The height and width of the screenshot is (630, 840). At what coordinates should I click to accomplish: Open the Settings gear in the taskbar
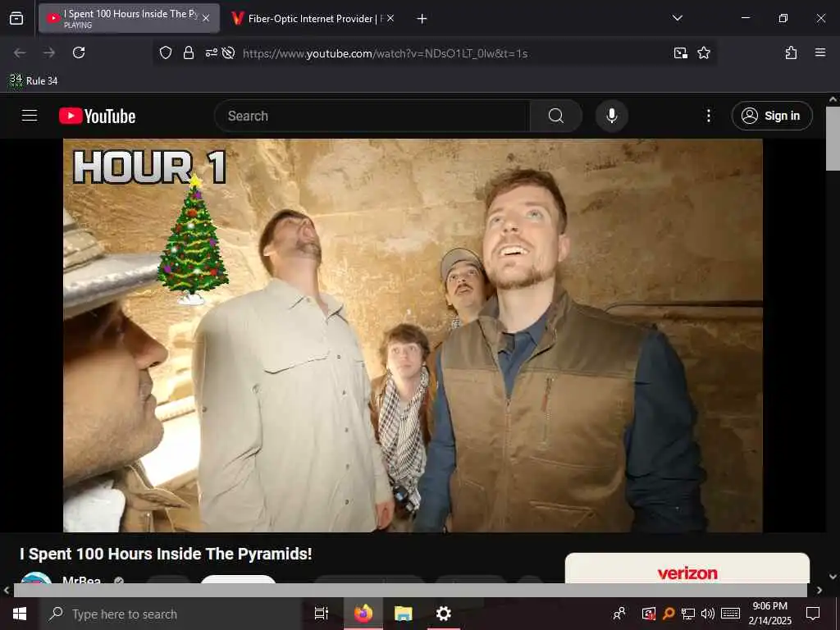click(444, 614)
